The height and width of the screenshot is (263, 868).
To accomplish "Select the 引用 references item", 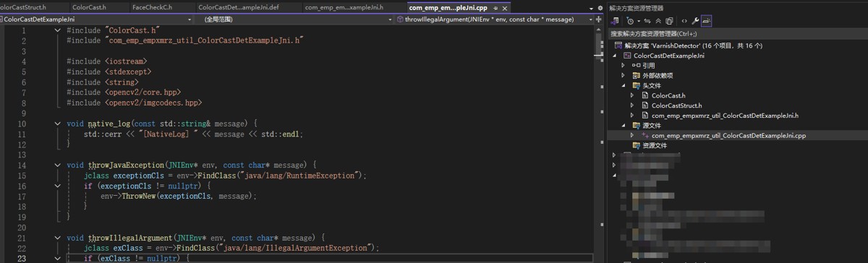I will [649, 65].
